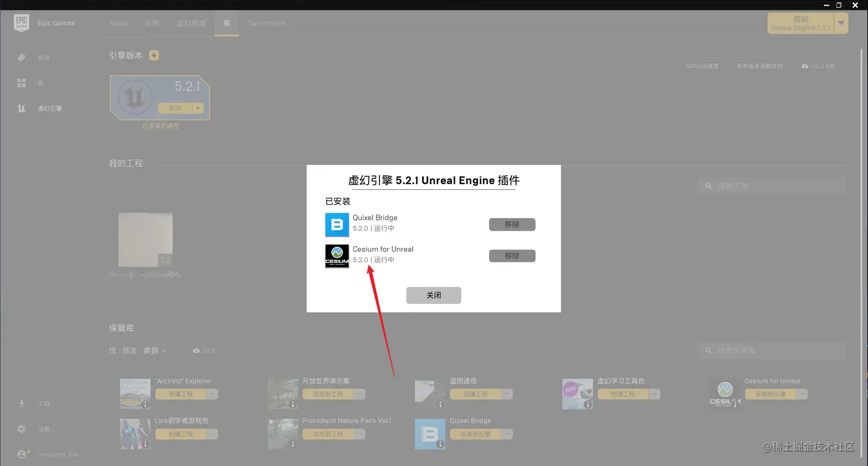Open the 已安装的插件 link
The image size is (868, 466).
point(161,126)
